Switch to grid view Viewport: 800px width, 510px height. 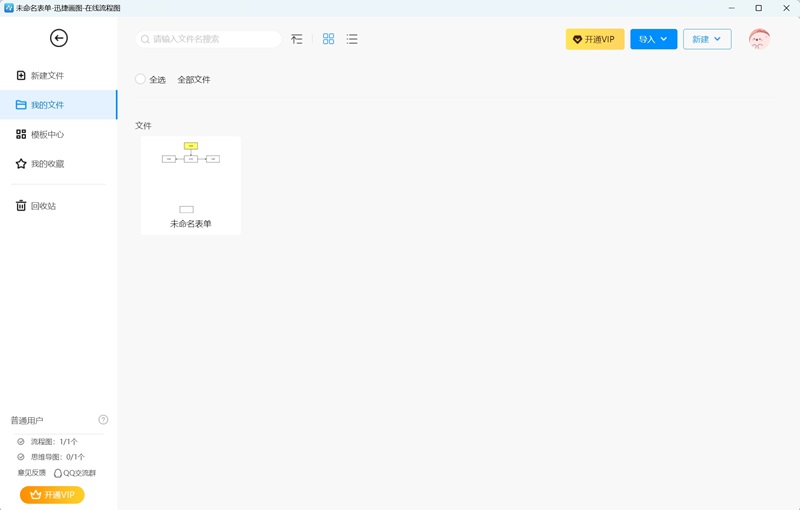[328, 39]
